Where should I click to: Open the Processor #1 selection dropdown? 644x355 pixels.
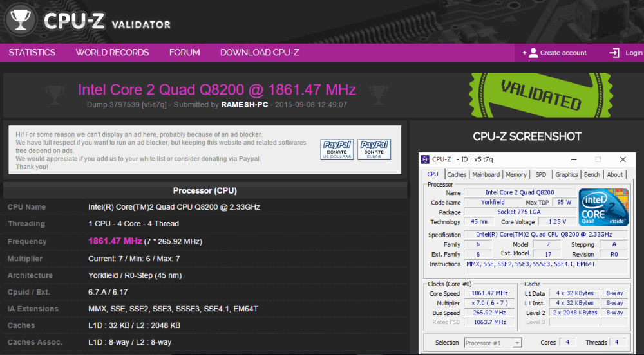pos(493,343)
